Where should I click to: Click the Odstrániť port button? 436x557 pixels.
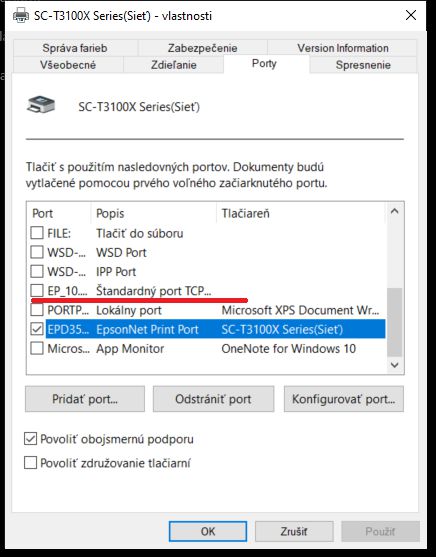click(213, 399)
